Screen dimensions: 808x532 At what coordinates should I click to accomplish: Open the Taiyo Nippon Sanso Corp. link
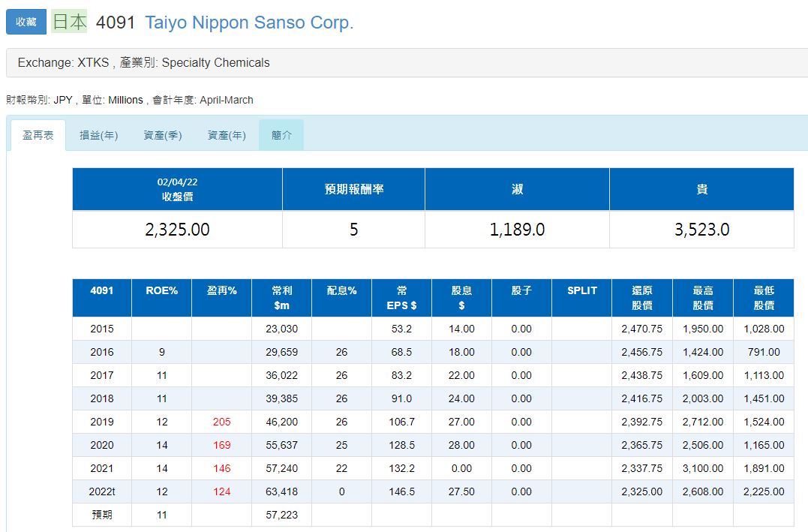coord(248,23)
